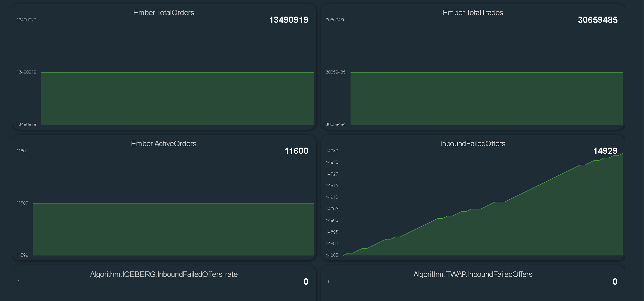Screen dimensions: 644x301
Task: Click the 14910 axis label
Action: click(x=332, y=197)
